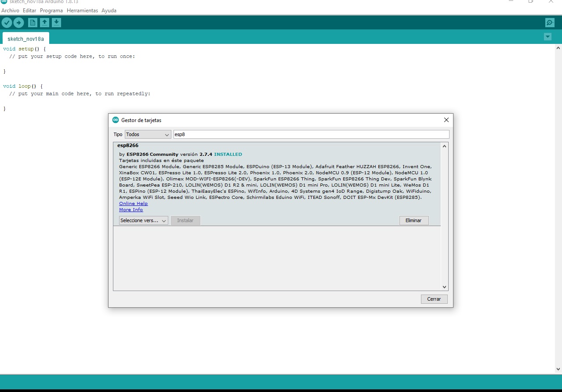Click the Arduino icon in dialog title bar

[116, 120]
